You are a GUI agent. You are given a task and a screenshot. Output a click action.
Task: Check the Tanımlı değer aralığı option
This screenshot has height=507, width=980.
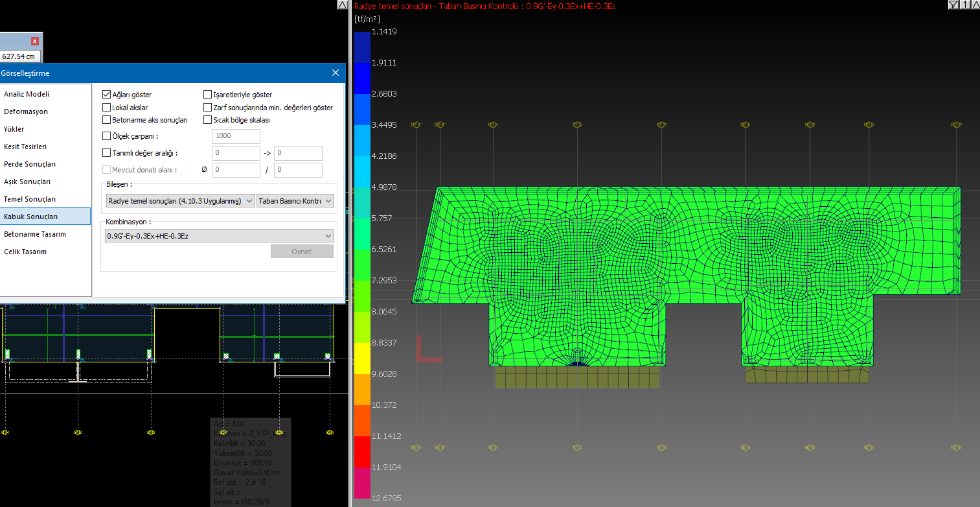pos(107,153)
